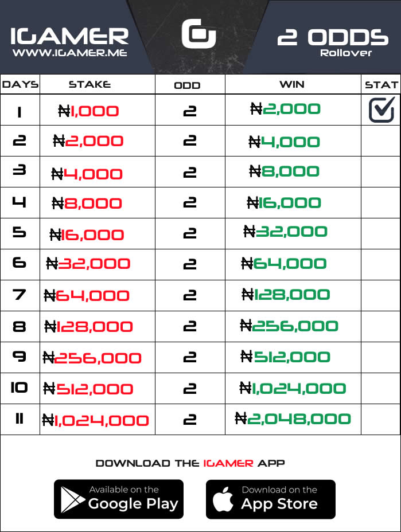Click the empty Day 2 status cell
The height and width of the screenshot is (532, 401).
click(x=380, y=141)
